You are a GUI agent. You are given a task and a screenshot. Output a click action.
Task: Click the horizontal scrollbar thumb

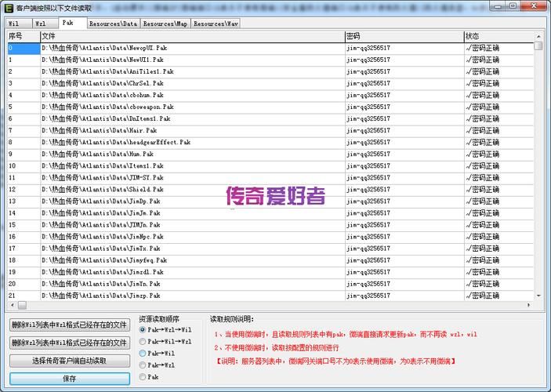22,305
